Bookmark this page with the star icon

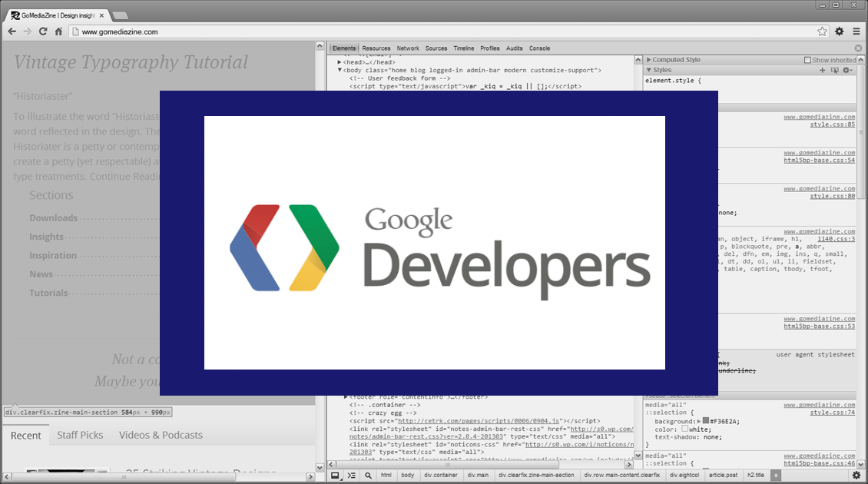click(x=822, y=31)
